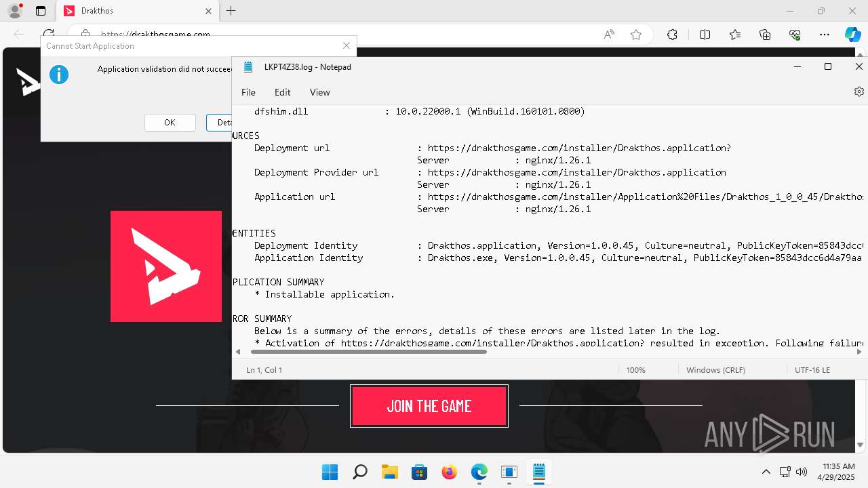868x488 pixels.
Task: Restore down the Edge browser window
Action: click(x=821, y=11)
